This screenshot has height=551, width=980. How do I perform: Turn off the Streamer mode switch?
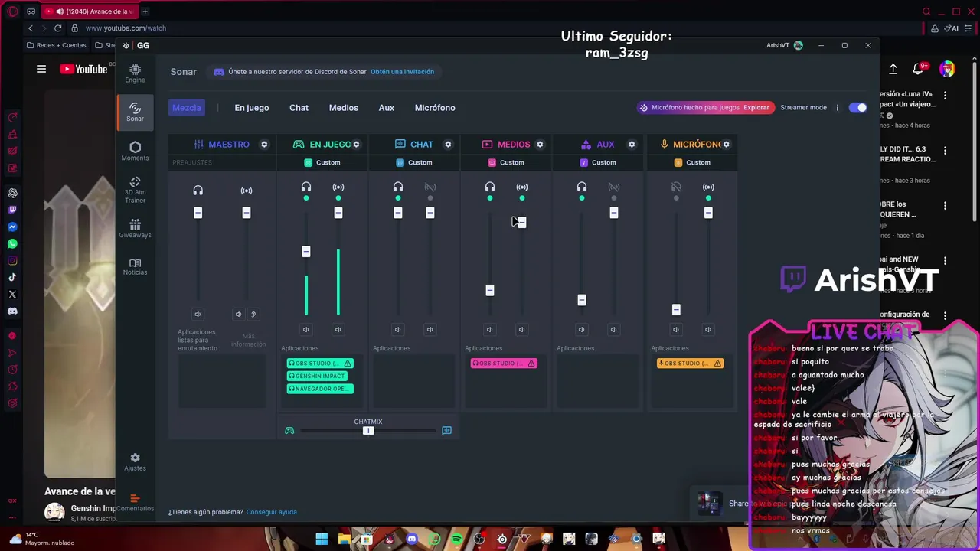[857, 108]
